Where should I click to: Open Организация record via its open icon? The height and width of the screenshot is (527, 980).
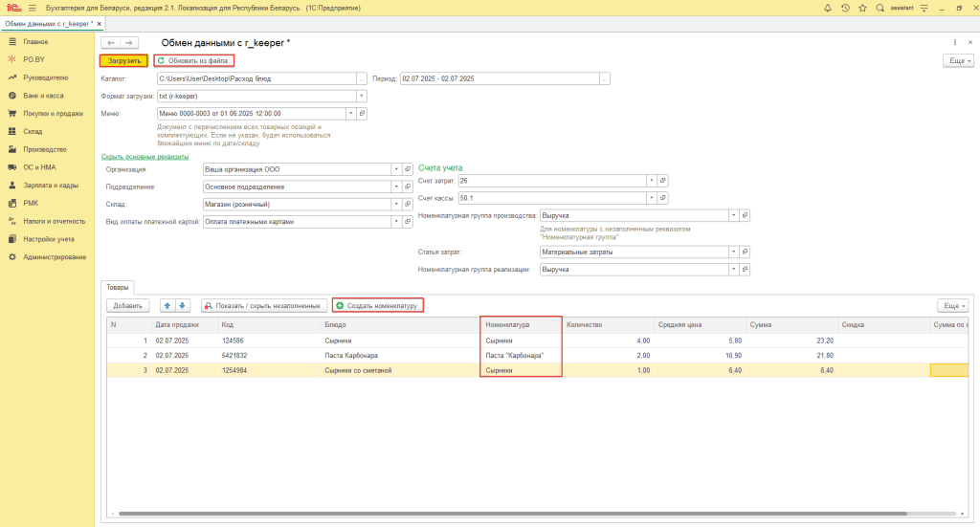tap(408, 169)
